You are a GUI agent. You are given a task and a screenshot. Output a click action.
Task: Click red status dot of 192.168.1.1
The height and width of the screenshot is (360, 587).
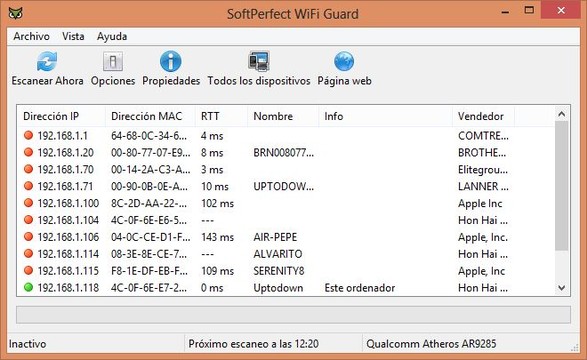click(x=28, y=135)
